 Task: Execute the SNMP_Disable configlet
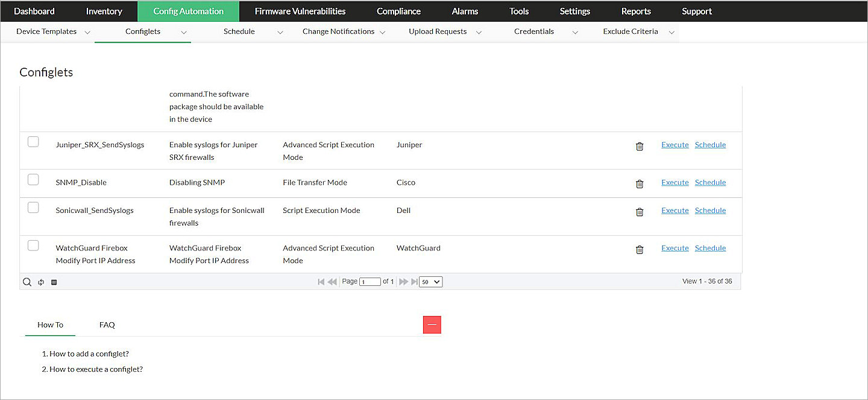pyautogui.click(x=675, y=182)
